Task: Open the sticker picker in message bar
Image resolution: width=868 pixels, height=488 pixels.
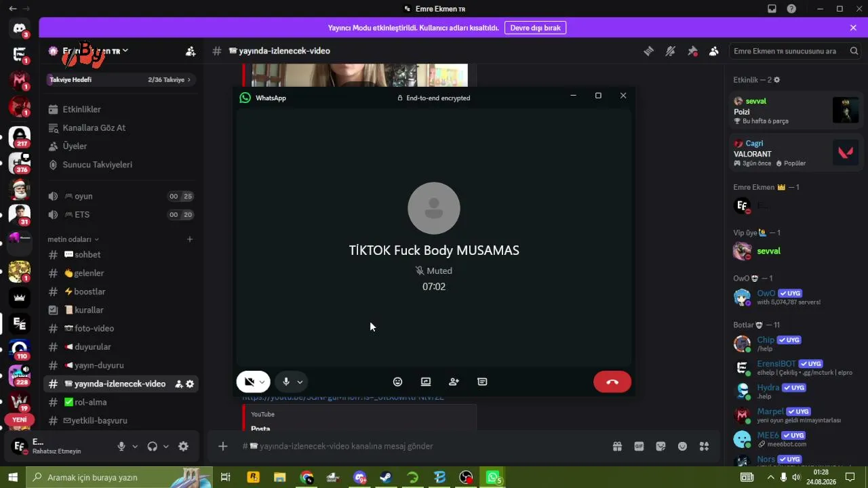Action: tap(660, 446)
